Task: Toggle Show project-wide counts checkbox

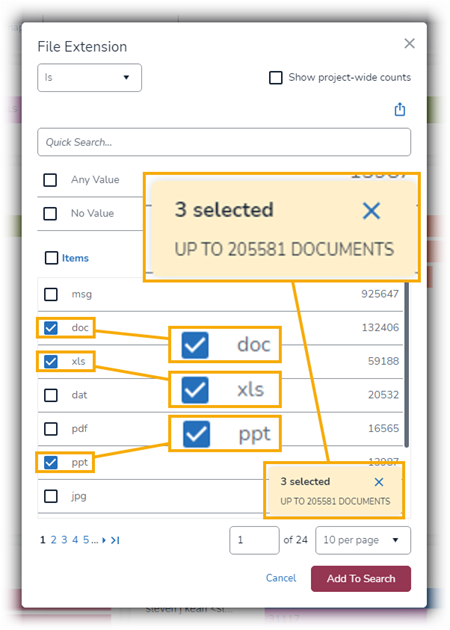Action: (276, 78)
